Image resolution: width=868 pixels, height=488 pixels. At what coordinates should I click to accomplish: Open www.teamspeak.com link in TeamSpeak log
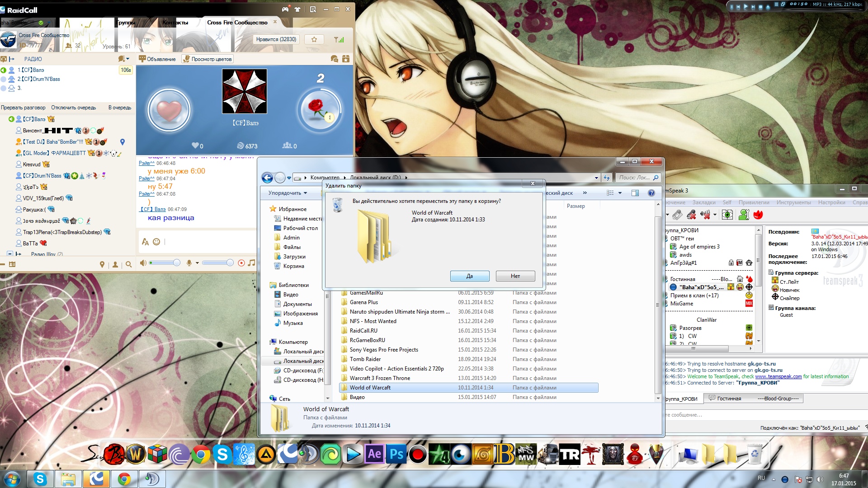click(778, 376)
